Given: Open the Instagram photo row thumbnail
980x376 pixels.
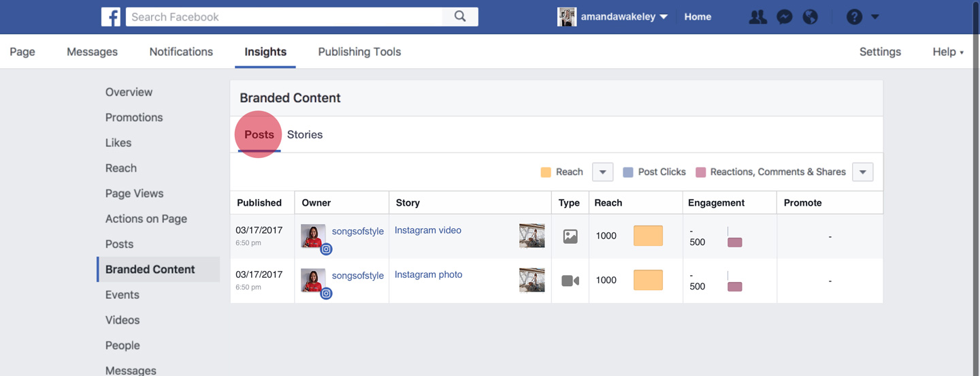Looking at the screenshot, I should click(532, 280).
